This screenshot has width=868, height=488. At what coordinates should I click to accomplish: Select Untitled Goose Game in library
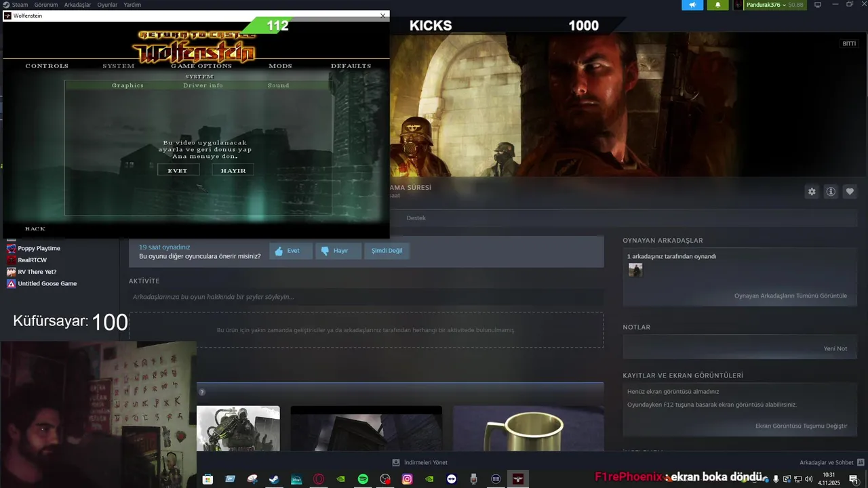47,284
